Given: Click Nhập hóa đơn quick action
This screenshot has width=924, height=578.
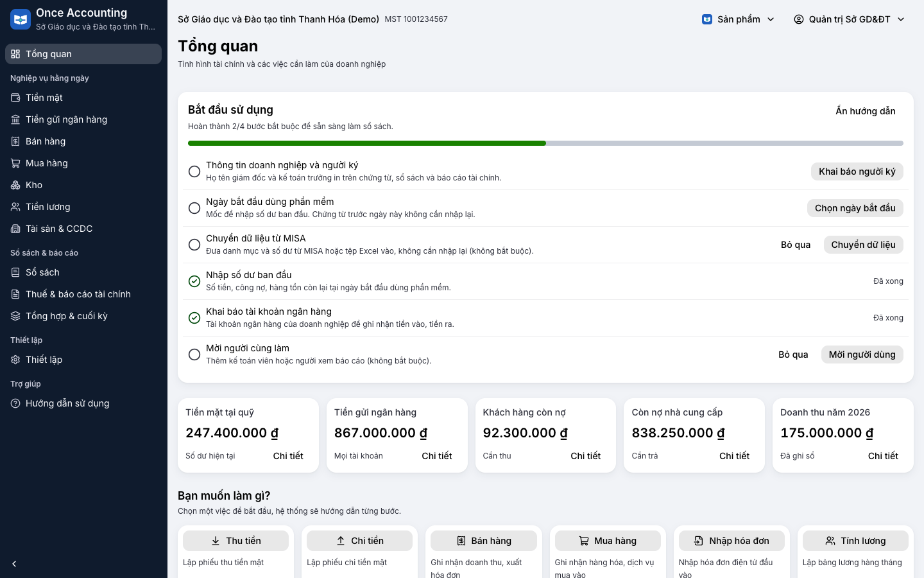Looking at the screenshot, I should pyautogui.click(x=732, y=541).
